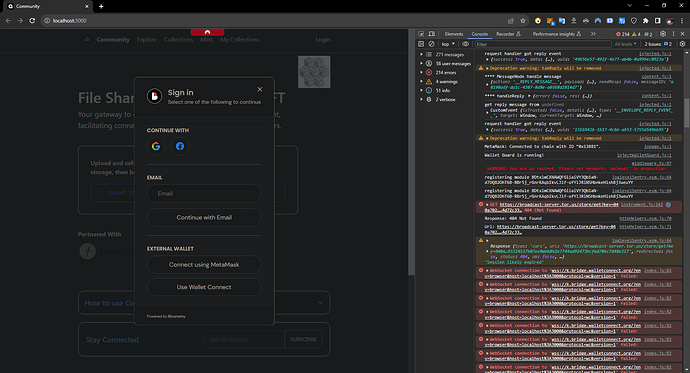Bookmark the page with the star icon
Image resolution: width=690 pixels, height=373 pixels.
click(523, 21)
